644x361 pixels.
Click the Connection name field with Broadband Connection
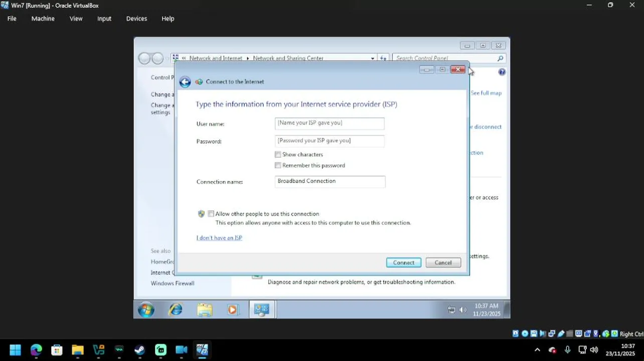coord(330,182)
